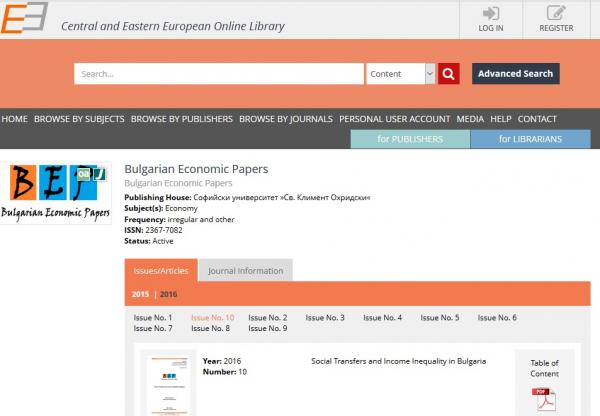Click the Register pencil icon

[556, 13]
